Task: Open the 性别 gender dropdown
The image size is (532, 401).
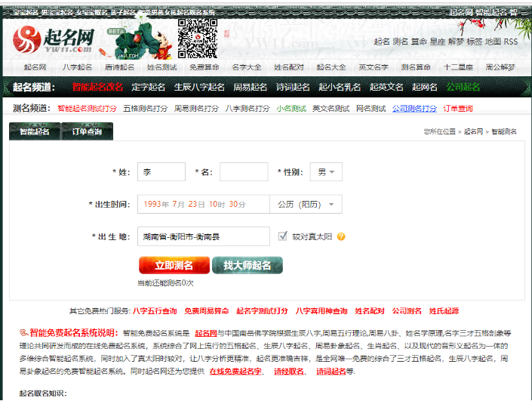Action: click(326, 172)
